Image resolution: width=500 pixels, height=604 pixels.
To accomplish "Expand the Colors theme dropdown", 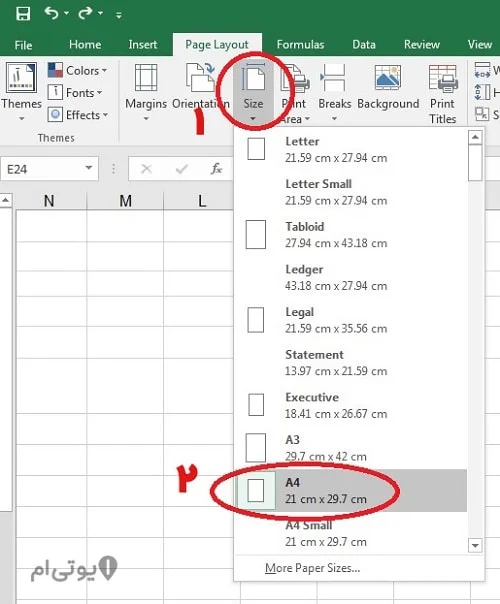I will pyautogui.click(x=77, y=70).
